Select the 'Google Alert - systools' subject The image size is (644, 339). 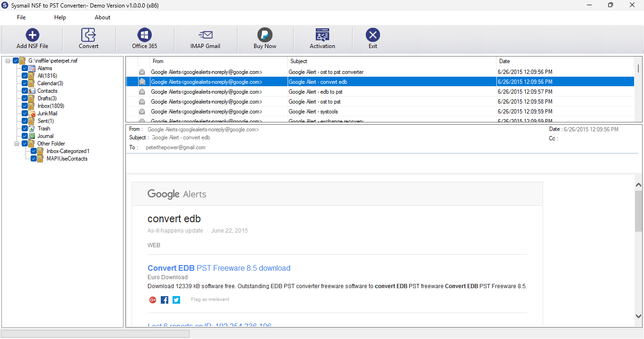click(313, 112)
